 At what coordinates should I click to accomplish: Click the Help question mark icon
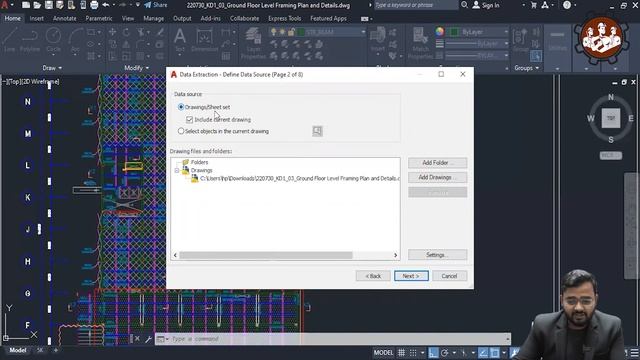point(567,5)
